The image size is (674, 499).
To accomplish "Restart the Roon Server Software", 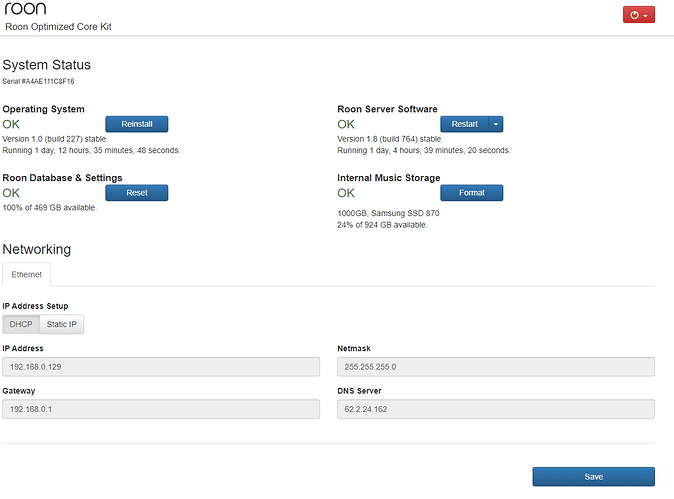I will [x=464, y=124].
